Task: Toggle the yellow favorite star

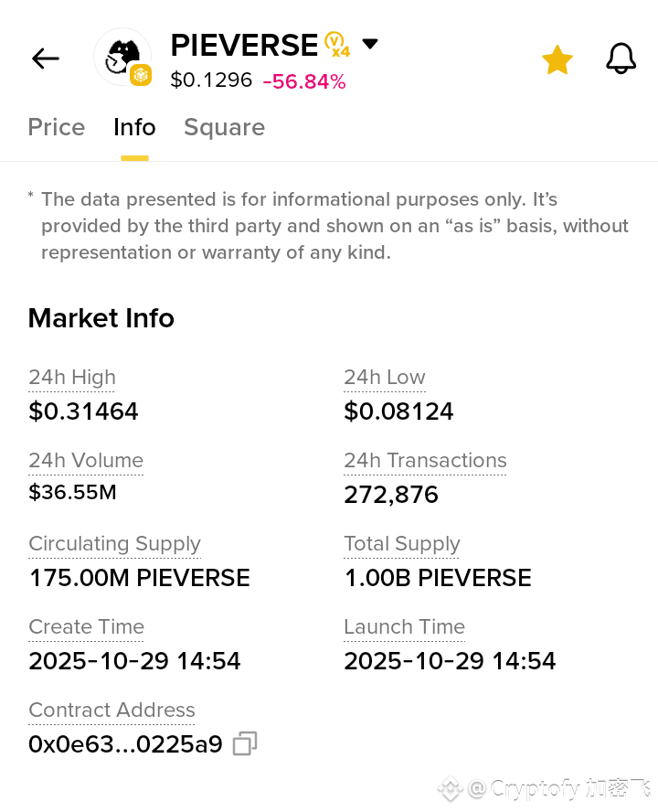Action: click(557, 60)
